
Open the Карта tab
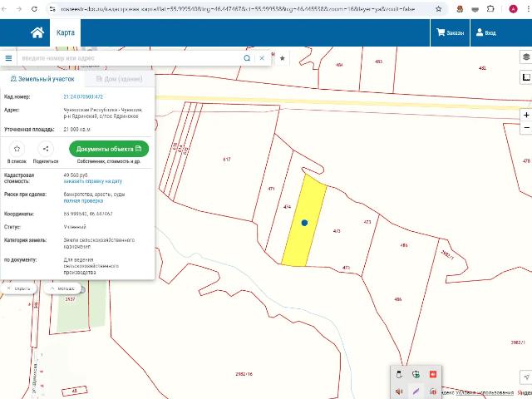[66, 32]
